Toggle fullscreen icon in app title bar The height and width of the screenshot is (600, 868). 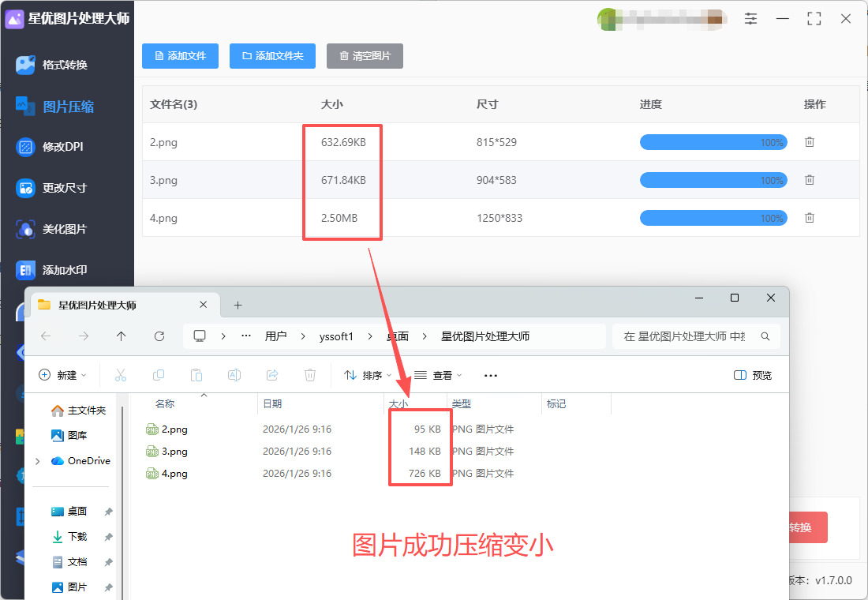pyautogui.click(x=814, y=19)
